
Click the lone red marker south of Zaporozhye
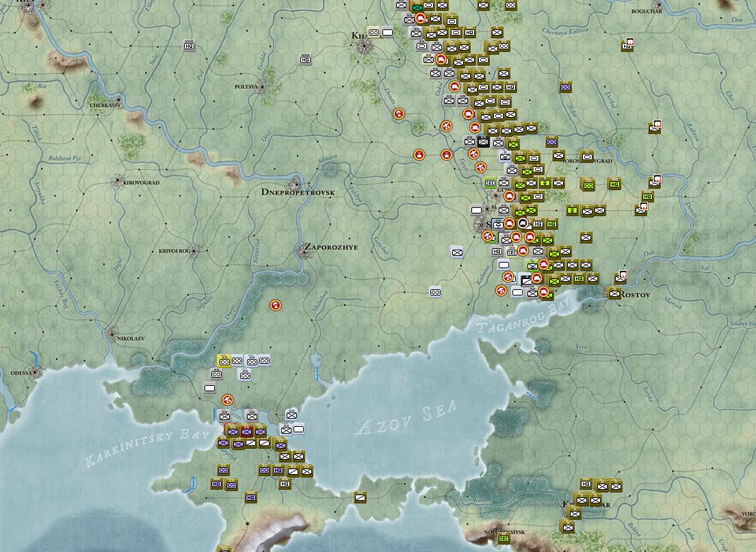275,305
